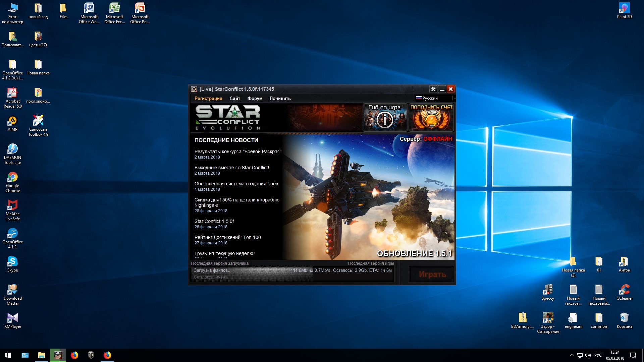
Task: Open the Action Center notifications icon
Action: (633, 355)
